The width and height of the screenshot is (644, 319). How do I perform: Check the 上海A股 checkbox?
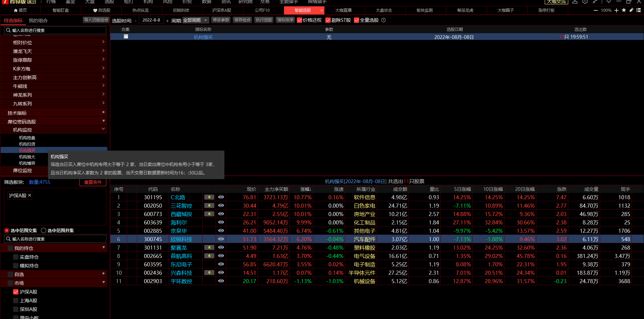click(16, 301)
